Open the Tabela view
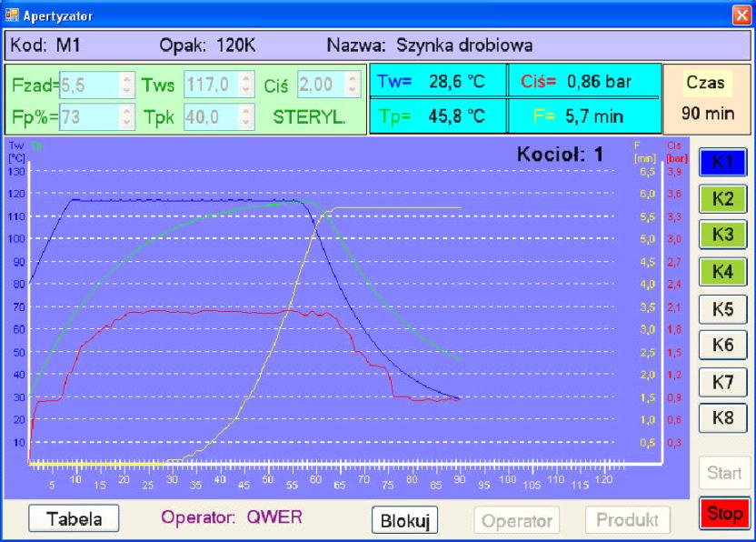 point(74,519)
